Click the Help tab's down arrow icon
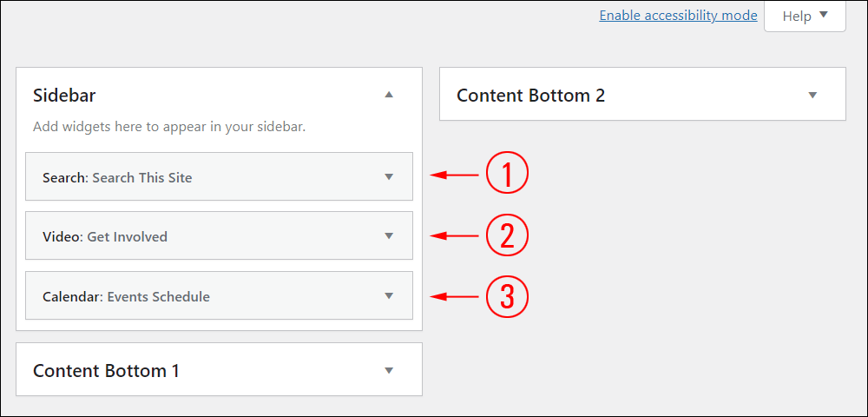868x417 pixels. (823, 15)
